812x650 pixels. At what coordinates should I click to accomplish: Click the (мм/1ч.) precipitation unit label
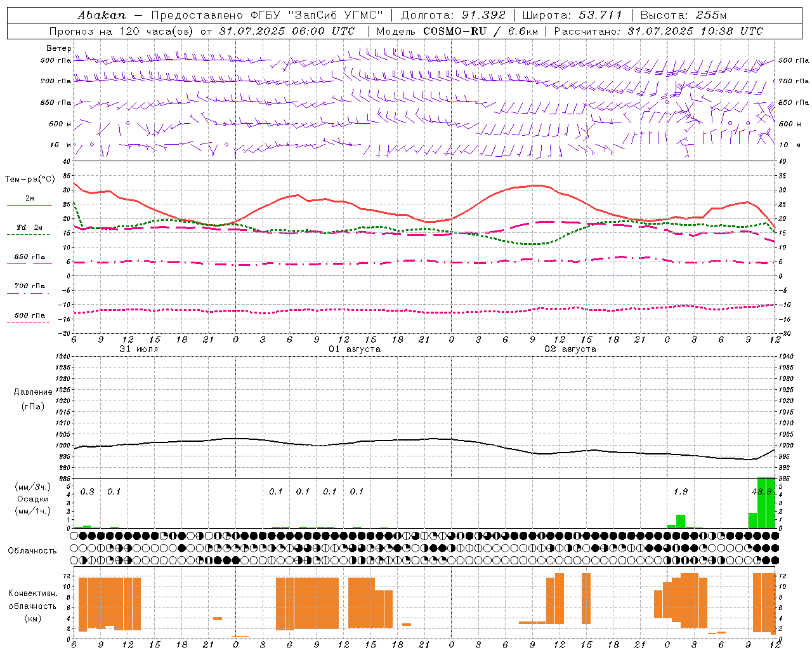tap(33, 511)
